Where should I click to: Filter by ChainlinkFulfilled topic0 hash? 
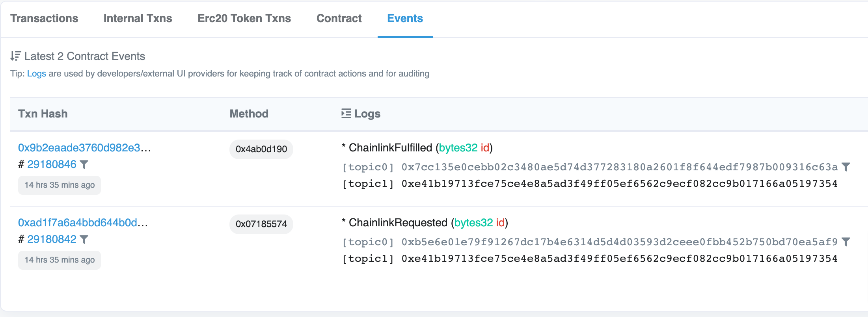(x=846, y=167)
